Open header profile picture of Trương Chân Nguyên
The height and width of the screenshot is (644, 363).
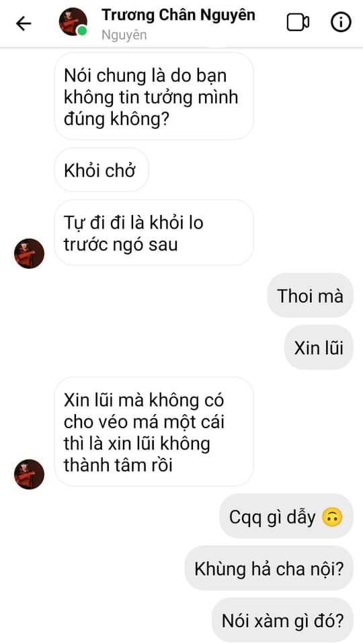pos(73,22)
